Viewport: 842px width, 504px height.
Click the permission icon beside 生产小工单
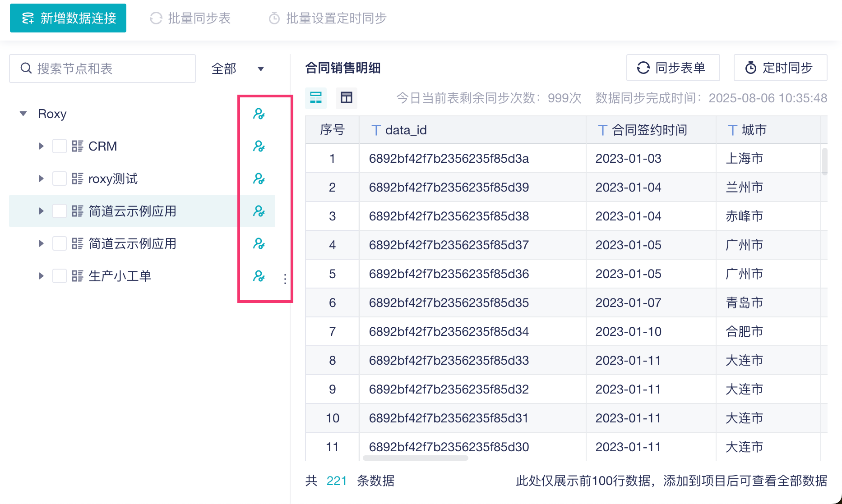(259, 276)
